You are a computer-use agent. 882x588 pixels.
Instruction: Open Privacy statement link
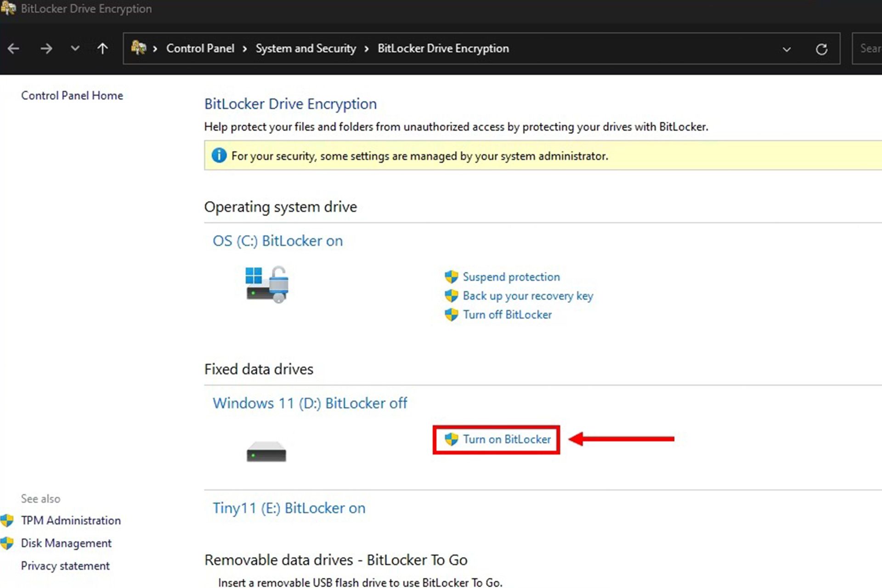[x=65, y=566]
